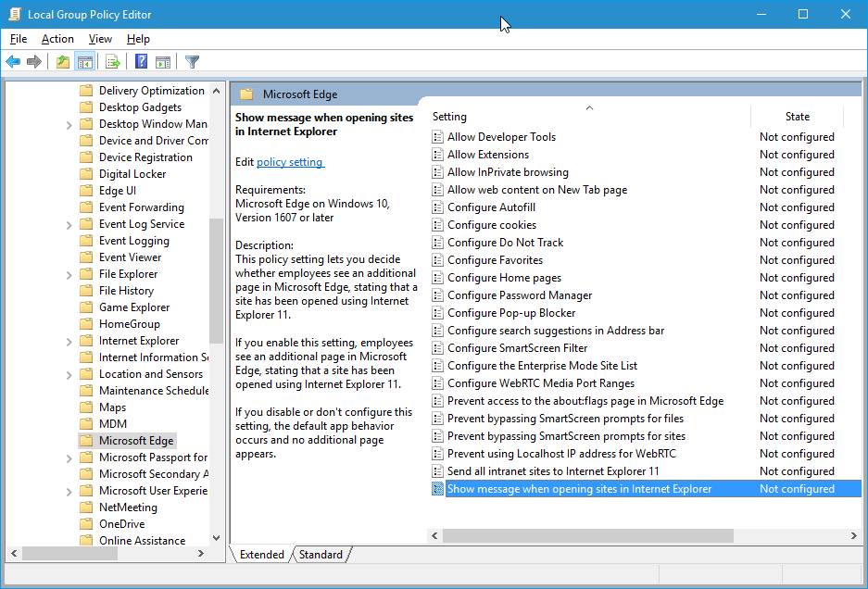The image size is (868, 589).
Task: Toggle the Show/Hide Console Tree icon
Action: tap(84, 61)
